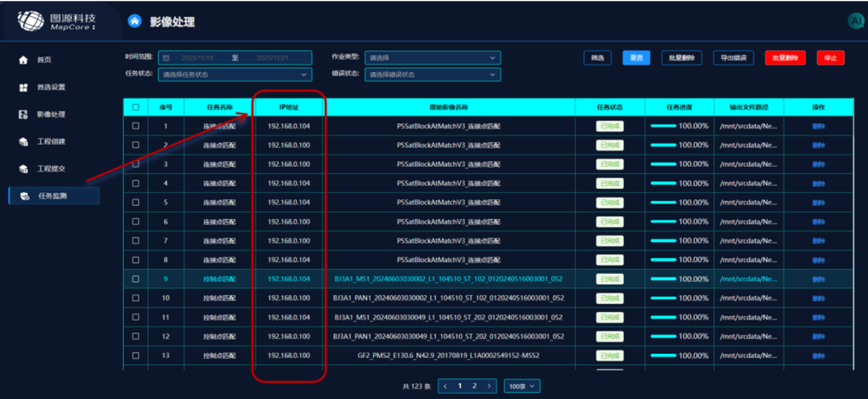868x399 pixels.
Task: Click the AI avatar icon at top right
Action: coord(856,21)
